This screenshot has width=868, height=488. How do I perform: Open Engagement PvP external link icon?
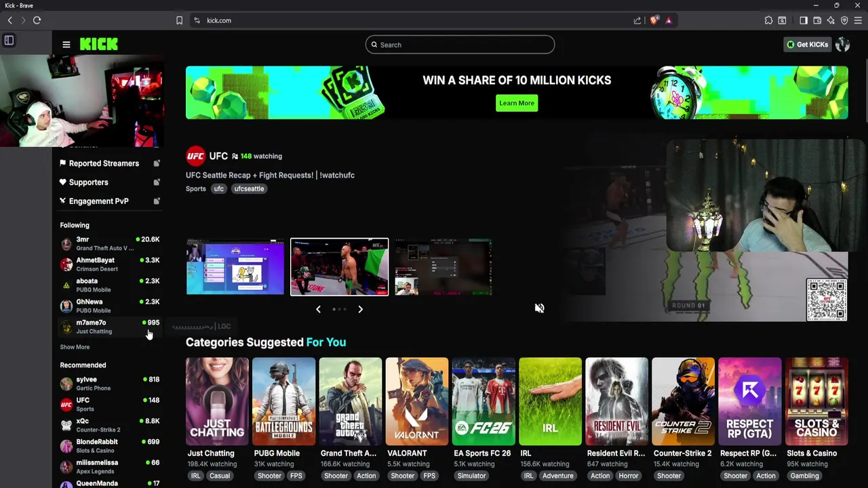157,201
